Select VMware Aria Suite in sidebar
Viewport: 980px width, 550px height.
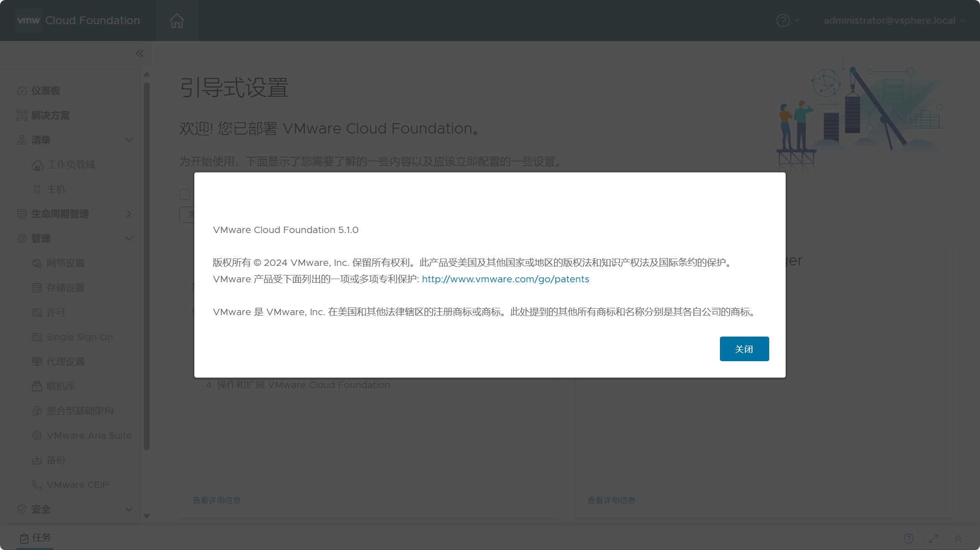89,436
